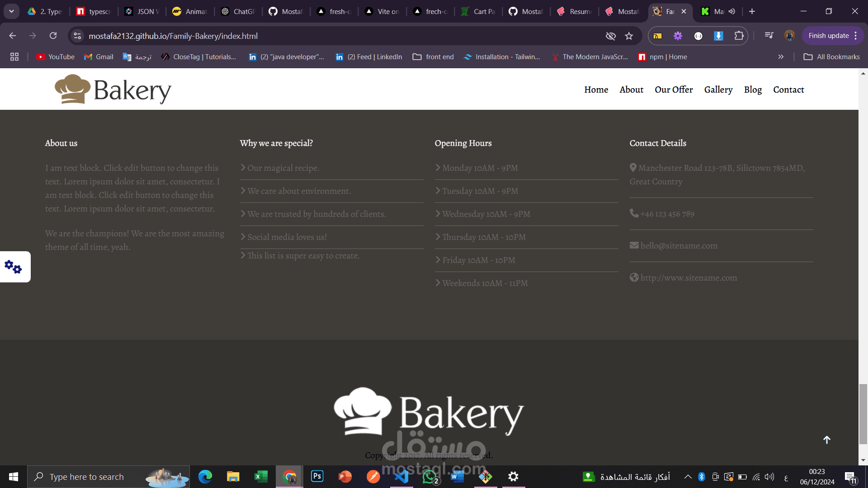Screen dimensions: 868x488
Task: Open Visual Studio Code from taskbar
Action: 401,476
